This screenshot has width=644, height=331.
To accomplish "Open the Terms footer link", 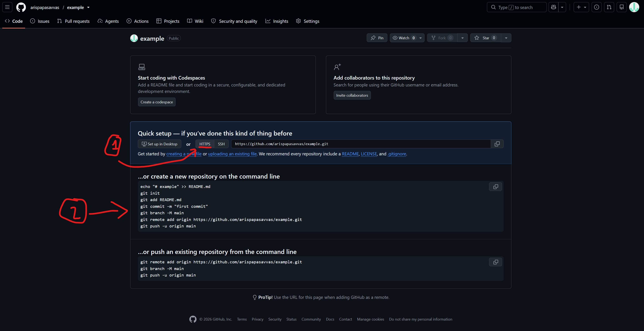I will pos(242,319).
